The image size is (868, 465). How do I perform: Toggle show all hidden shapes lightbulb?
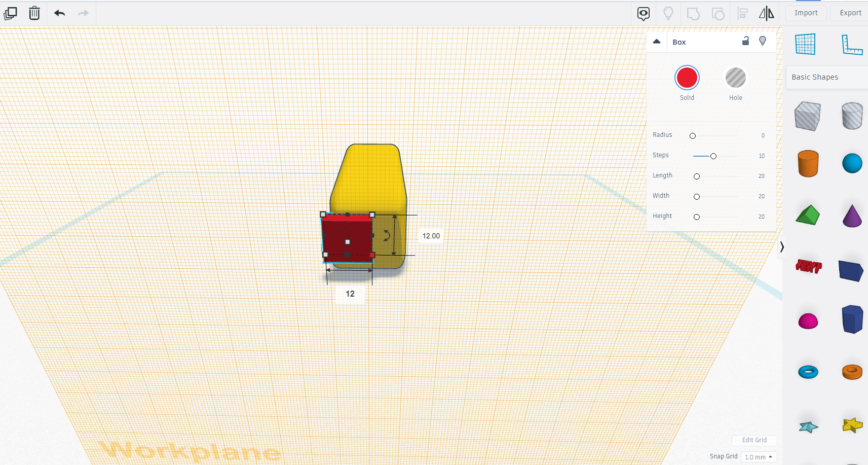coord(668,14)
